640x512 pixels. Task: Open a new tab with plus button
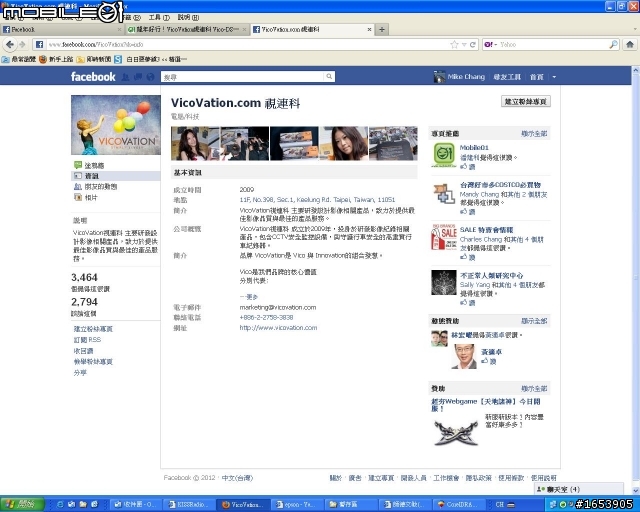coord(382,29)
